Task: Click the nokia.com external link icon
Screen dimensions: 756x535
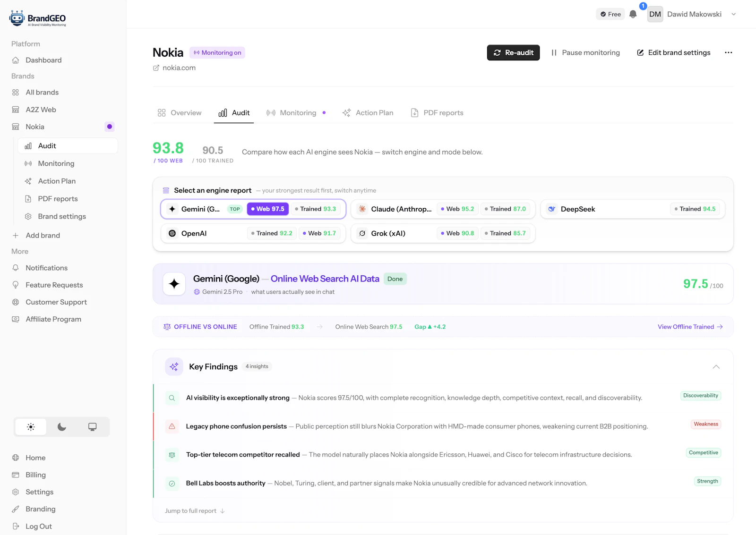Action: point(156,68)
